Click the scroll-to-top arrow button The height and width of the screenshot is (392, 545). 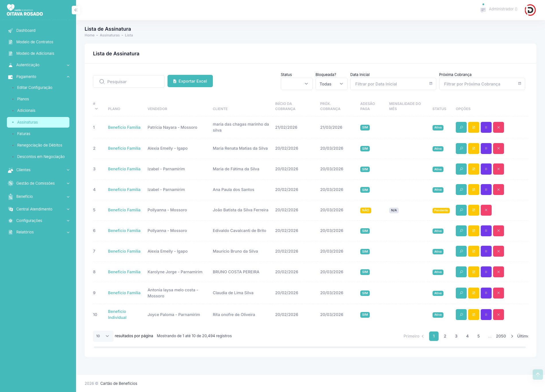click(x=538, y=375)
